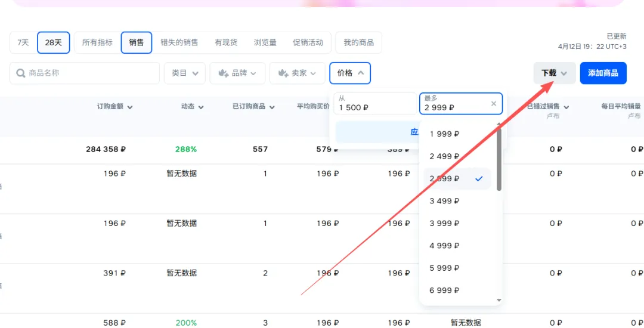The width and height of the screenshot is (644, 328).
Task: Open the 促销活动 tab
Action: point(308,43)
